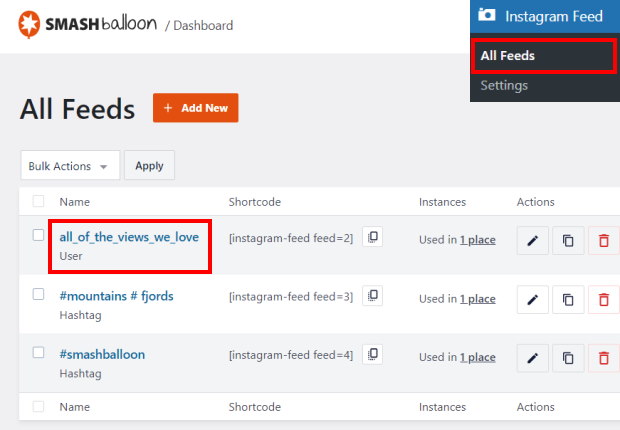Click Hashtag label under #smashballoon

[x=80, y=373]
